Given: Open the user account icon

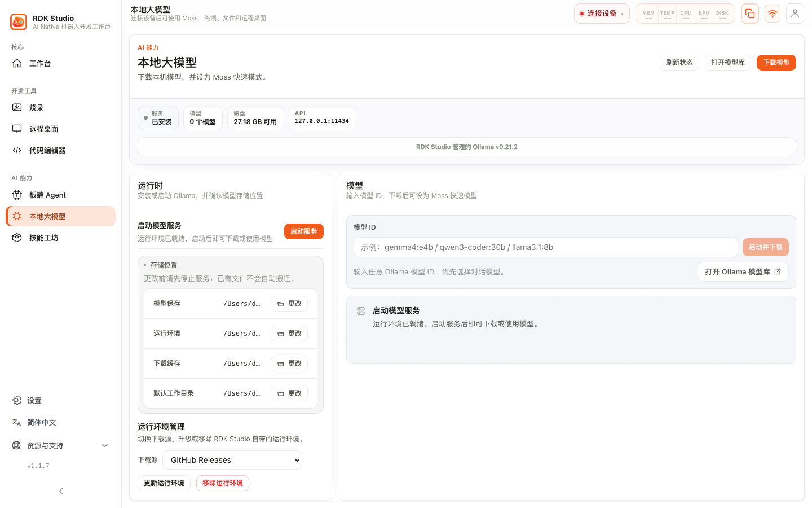Looking at the screenshot, I should click(795, 14).
